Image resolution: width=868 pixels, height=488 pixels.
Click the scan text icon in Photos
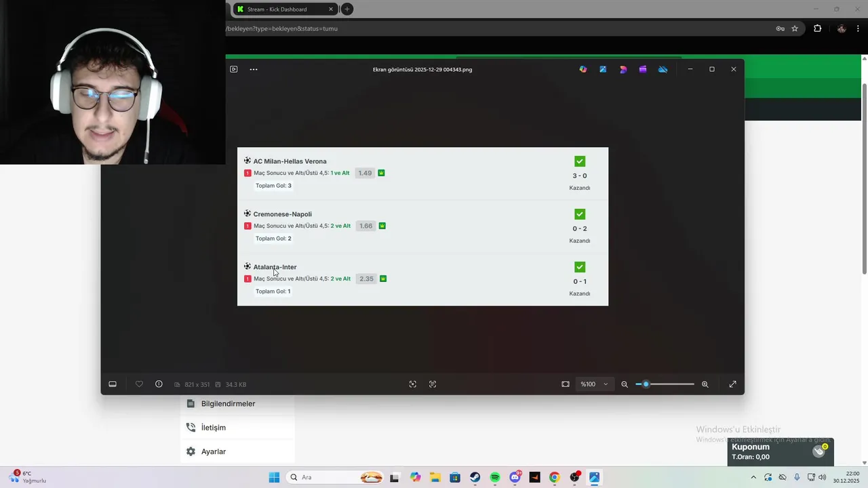click(433, 384)
